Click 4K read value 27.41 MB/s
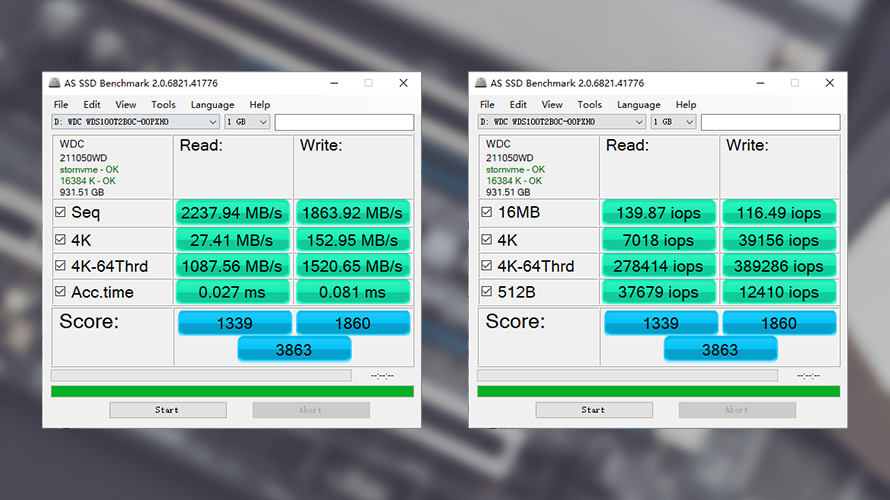The image size is (890, 500). (233, 240)
